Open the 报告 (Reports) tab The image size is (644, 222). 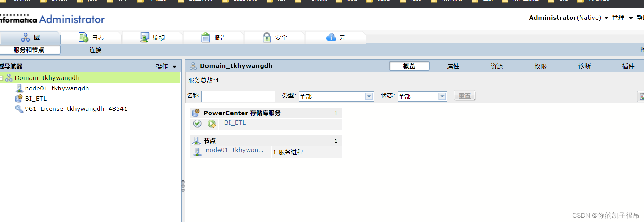click(x=213, y=37)
